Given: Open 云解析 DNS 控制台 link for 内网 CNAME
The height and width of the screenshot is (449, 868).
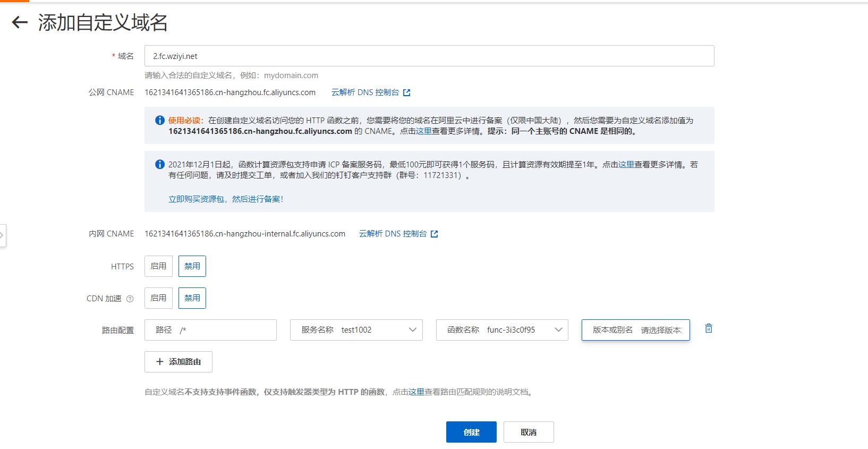Looking at the screenshot, I should pyautogui.click(x=393, y=234).
